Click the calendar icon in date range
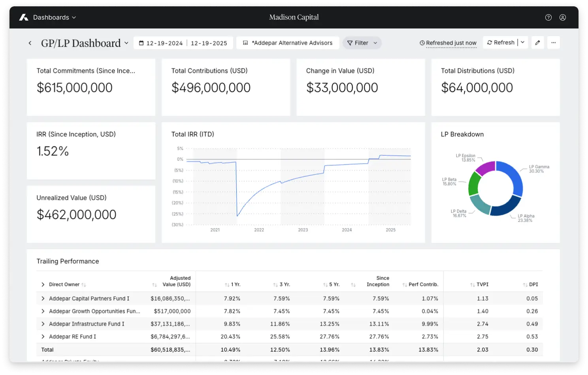 pos(141,43)
